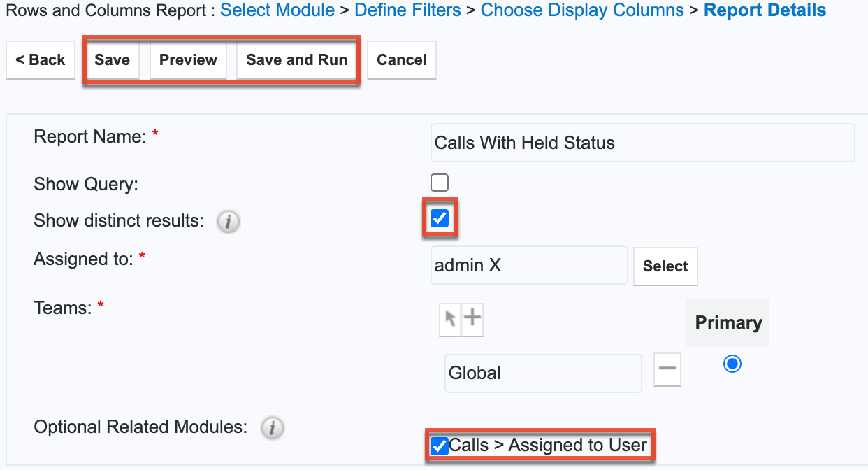Focus the Report Name text field
Viewport: 868px width, 470px height.
coord(642,143)
